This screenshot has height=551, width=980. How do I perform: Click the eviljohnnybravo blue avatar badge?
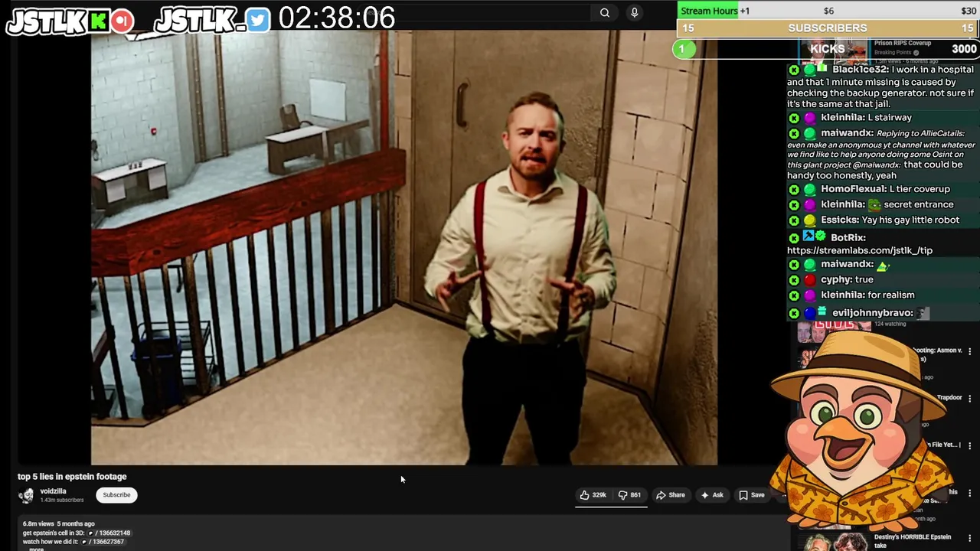810,313
